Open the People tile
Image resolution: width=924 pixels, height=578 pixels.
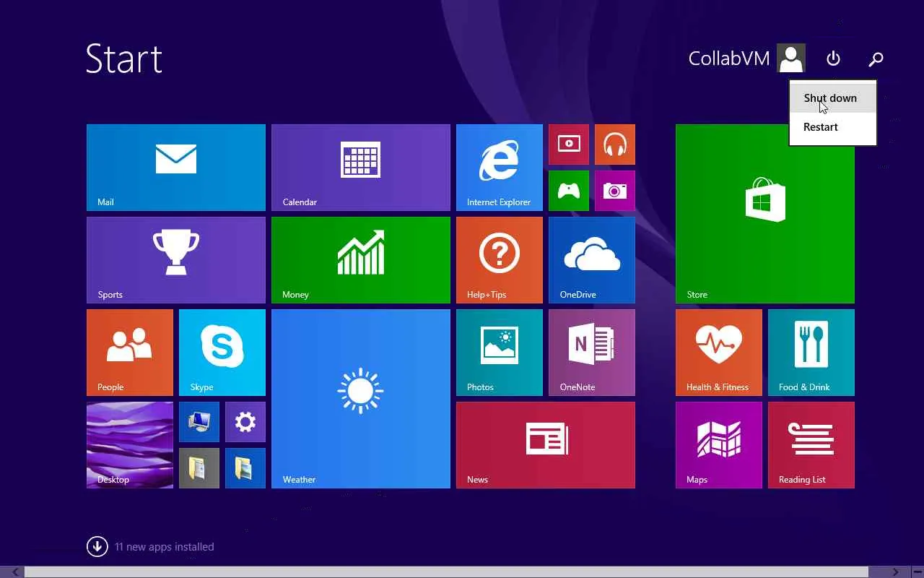[130, 353]
